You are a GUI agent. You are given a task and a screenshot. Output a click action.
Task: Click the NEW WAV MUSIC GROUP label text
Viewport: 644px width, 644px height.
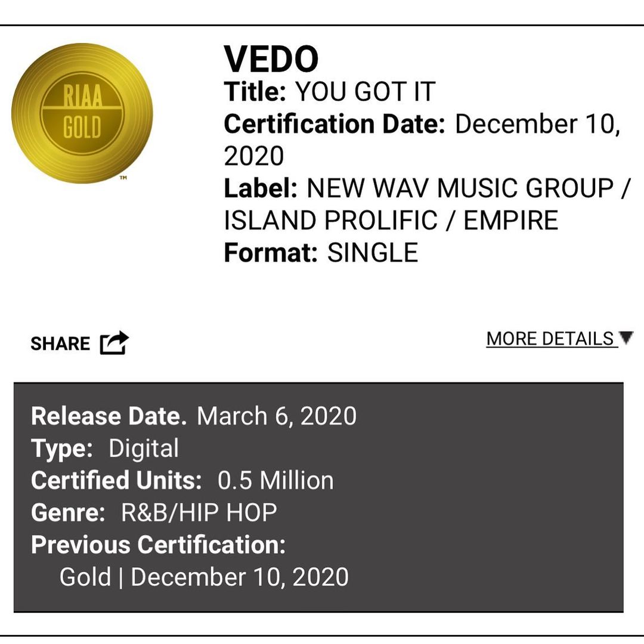460,188
